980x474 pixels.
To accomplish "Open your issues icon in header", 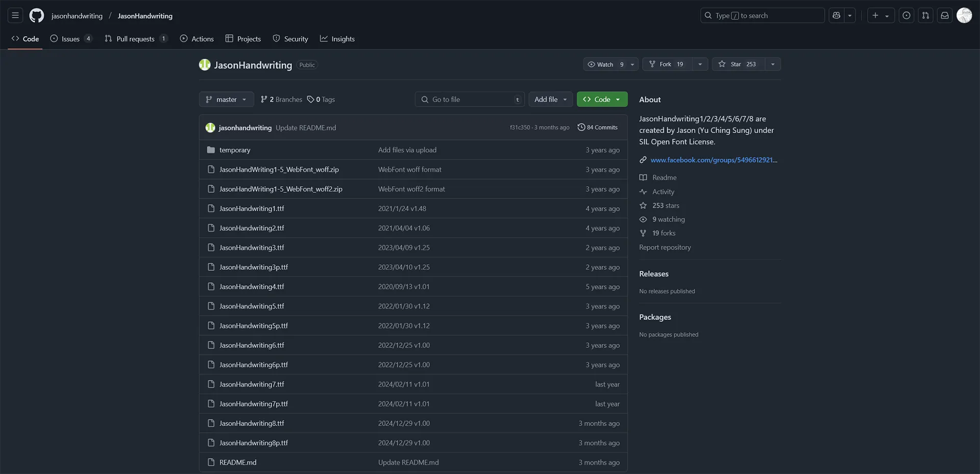I will point(906,15).
